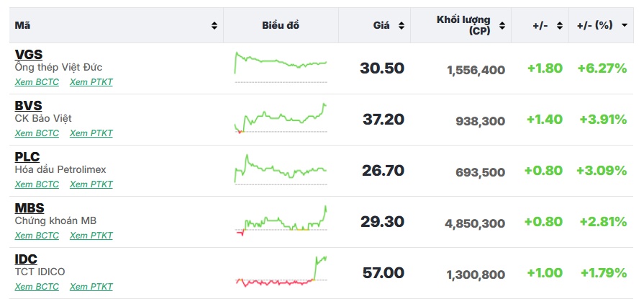Image resolution: width=644 pixels, height=299 pixels.
Task: Sort by the +/- change column arrows
Action: (559, 25)
